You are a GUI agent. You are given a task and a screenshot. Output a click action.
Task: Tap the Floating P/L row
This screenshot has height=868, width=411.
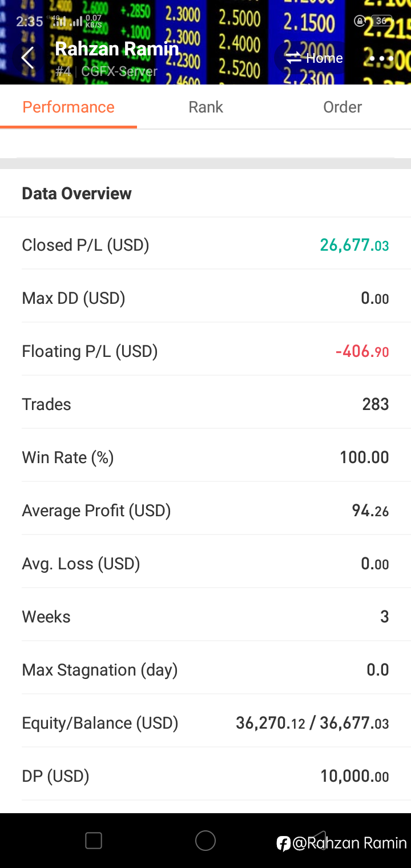[x=205, y=351]
